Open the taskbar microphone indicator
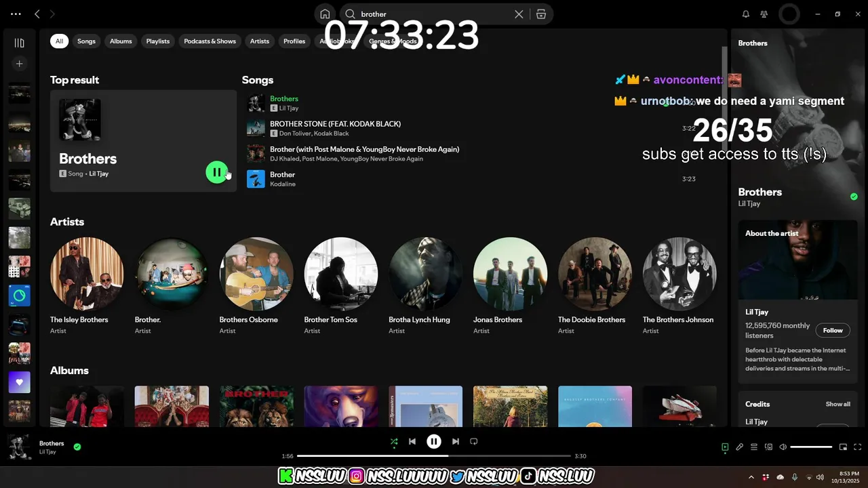The image size is (868, 488). point(795,477)
